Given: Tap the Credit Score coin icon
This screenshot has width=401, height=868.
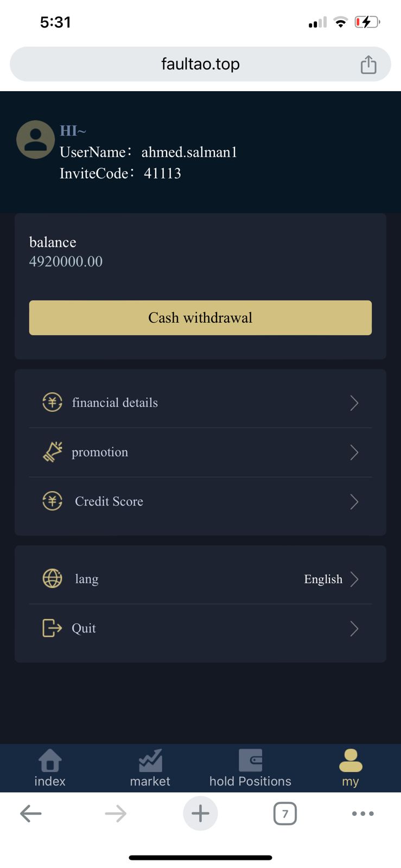Looking at the screenshot, I should (x=53, y=501).
